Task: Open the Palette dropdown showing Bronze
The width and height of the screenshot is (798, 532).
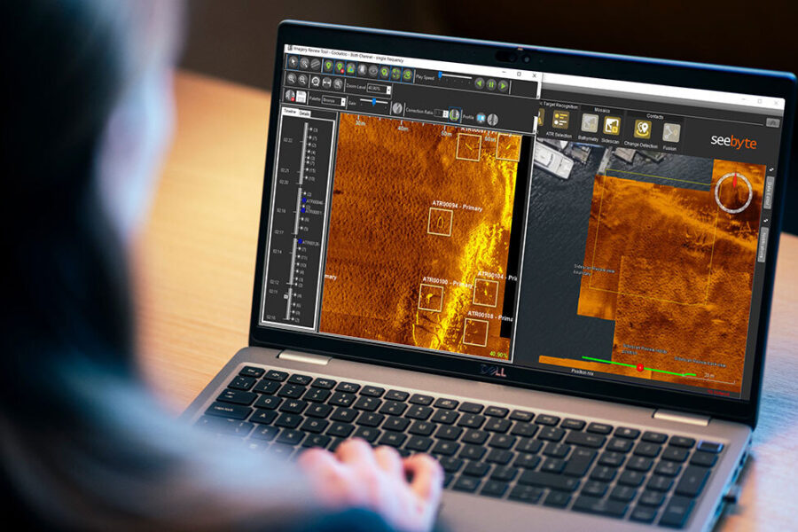Action: [333, 101]
